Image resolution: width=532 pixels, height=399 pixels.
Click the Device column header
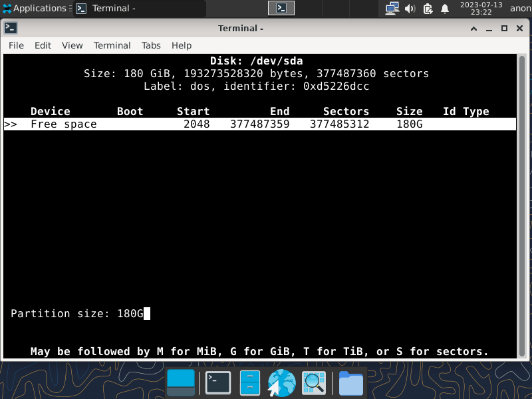51,111
